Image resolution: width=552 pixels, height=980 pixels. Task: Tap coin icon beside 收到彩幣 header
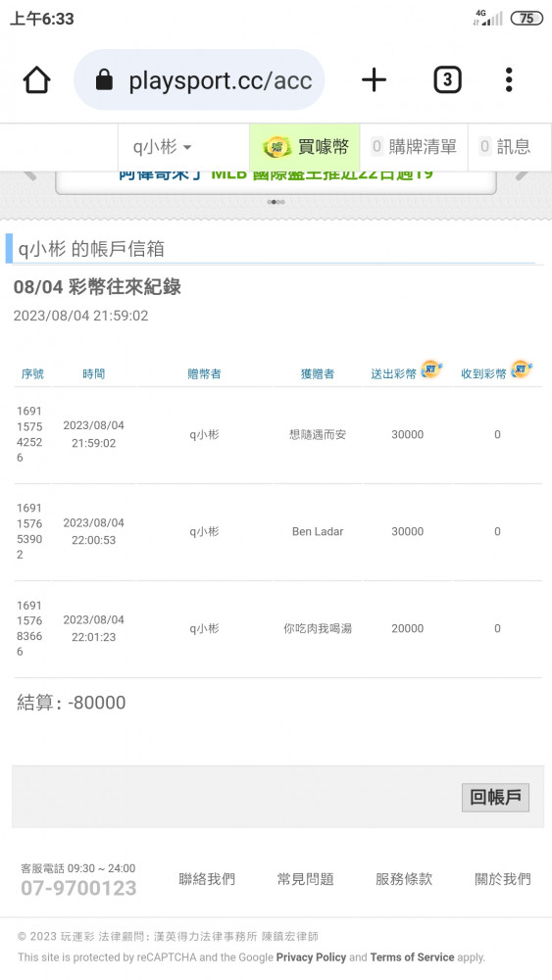coord(522,369)
